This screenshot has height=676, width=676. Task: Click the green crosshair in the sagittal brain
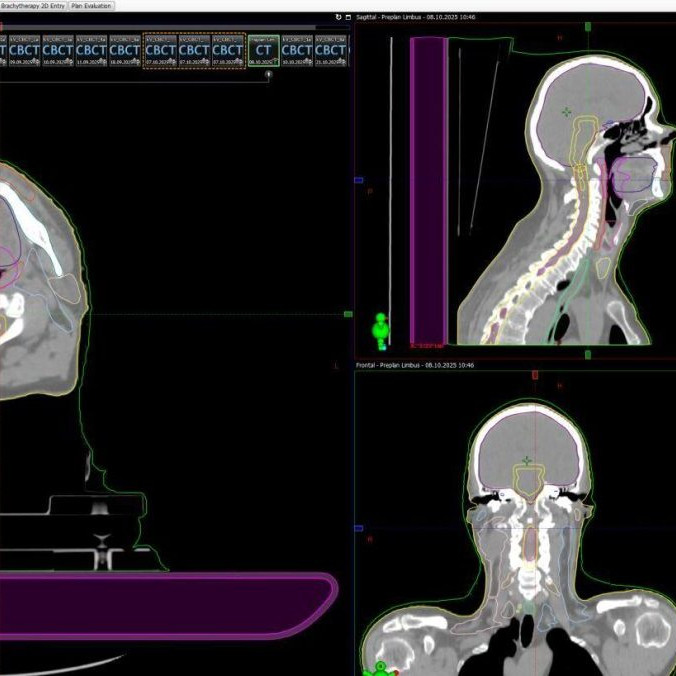(x=567, y=113)
